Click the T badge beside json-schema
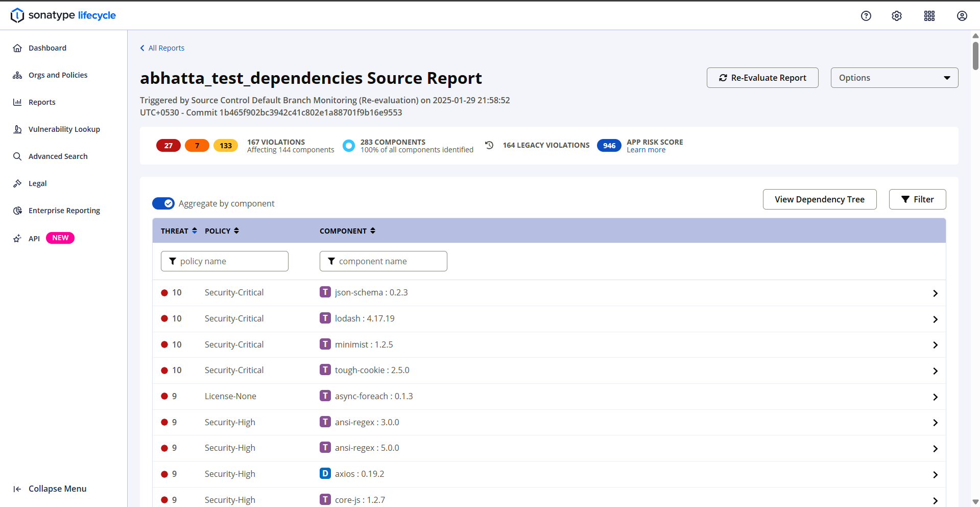The width and height of the screenshot is (980, 507). click(x=325, y=292)
